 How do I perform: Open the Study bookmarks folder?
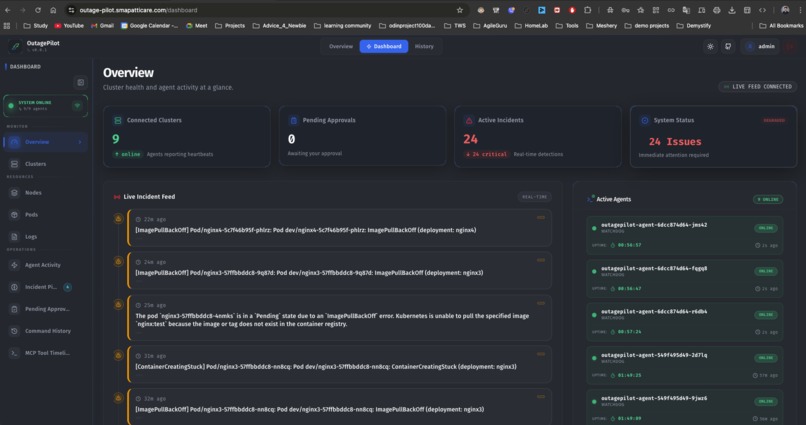pos(35,25)
